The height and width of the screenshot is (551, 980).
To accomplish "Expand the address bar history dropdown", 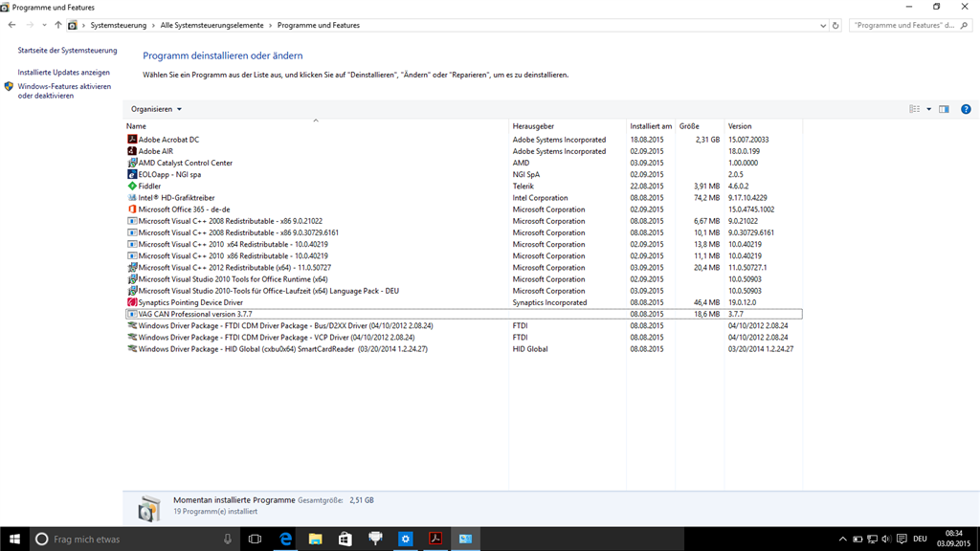I will click(822, 26).
